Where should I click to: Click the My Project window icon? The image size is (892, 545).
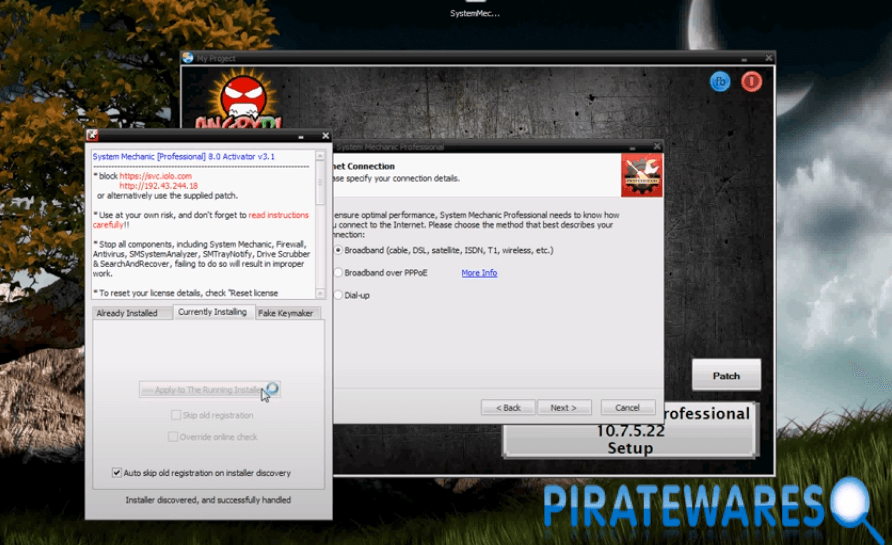click(x=188, y=58)
